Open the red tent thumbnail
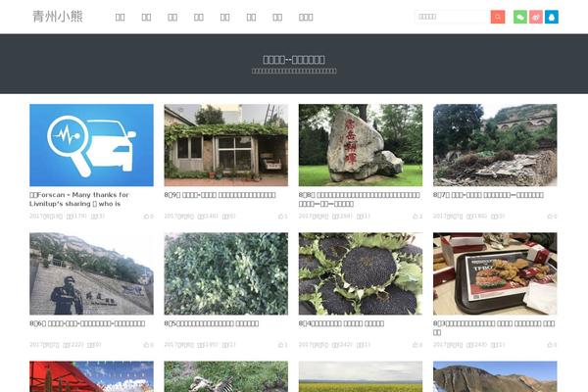This screenshot has height=392, width=588. (x=91, y=376)
